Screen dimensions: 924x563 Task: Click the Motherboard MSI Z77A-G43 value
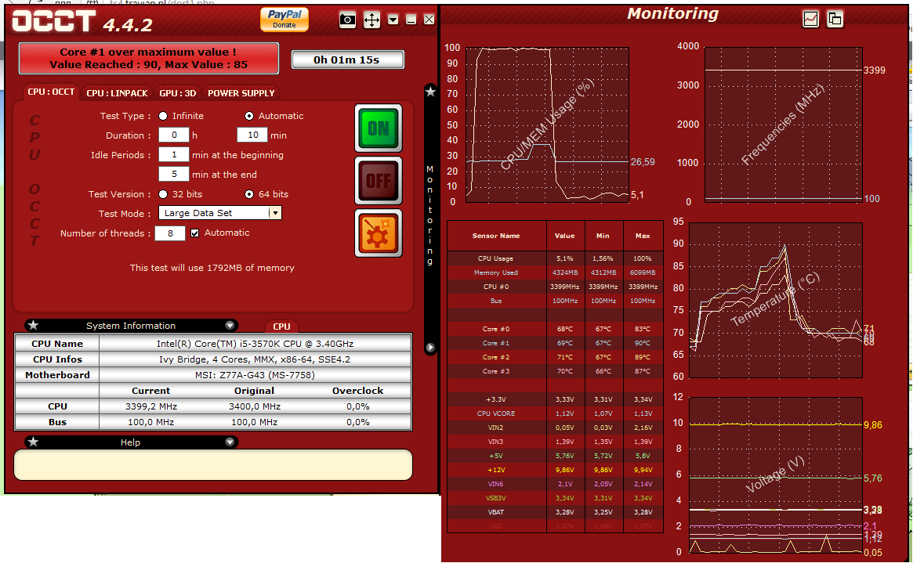pos(255,374)
